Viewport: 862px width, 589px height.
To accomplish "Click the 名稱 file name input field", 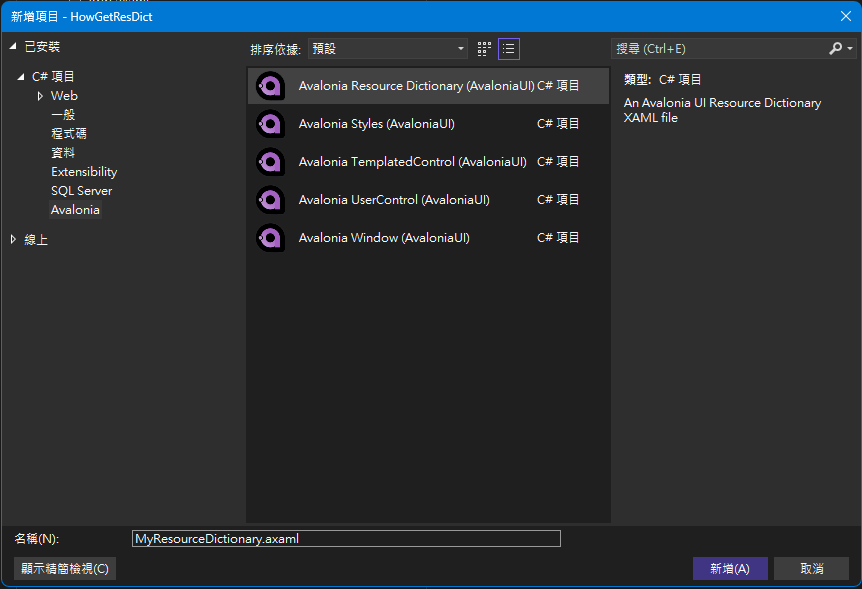I will [x=346, y=538].
